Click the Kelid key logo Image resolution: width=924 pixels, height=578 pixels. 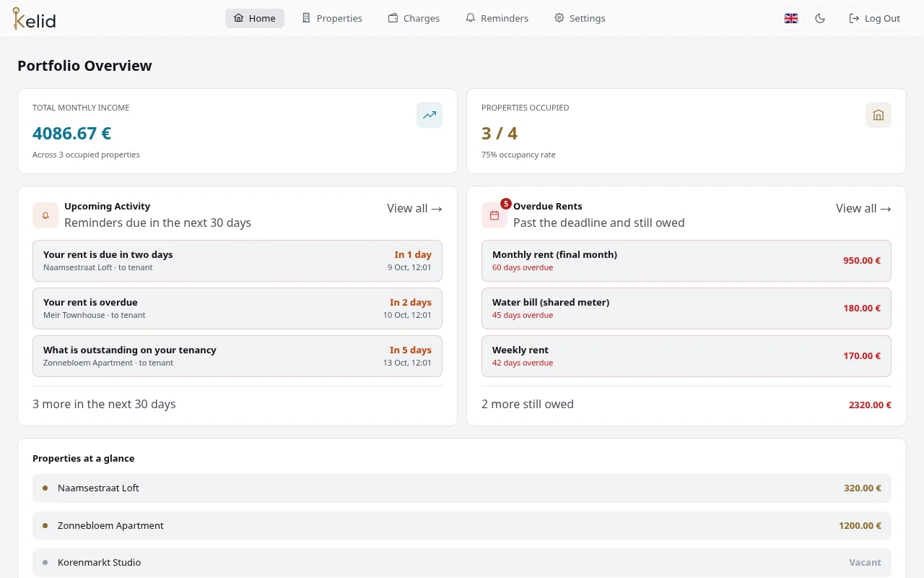point(34,18)
